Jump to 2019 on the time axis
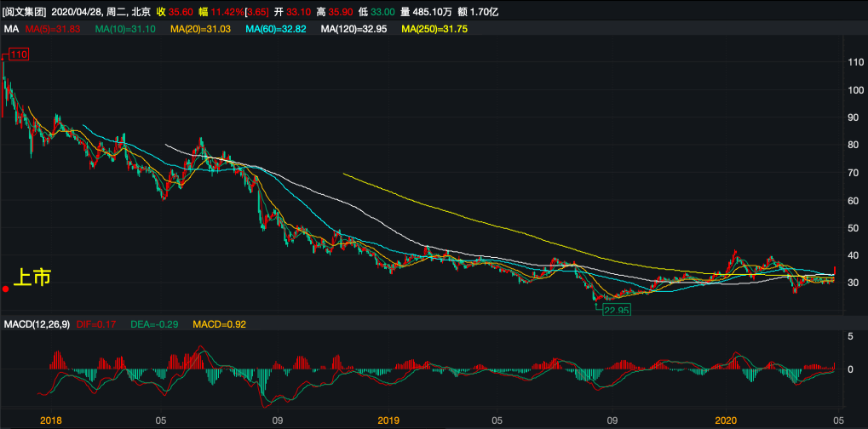 [x=388, y=420]
